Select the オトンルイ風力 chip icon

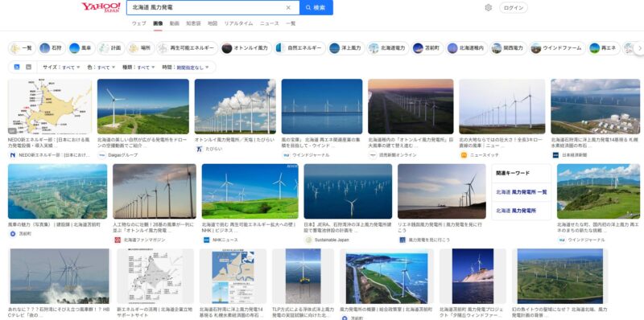point(227,48)
